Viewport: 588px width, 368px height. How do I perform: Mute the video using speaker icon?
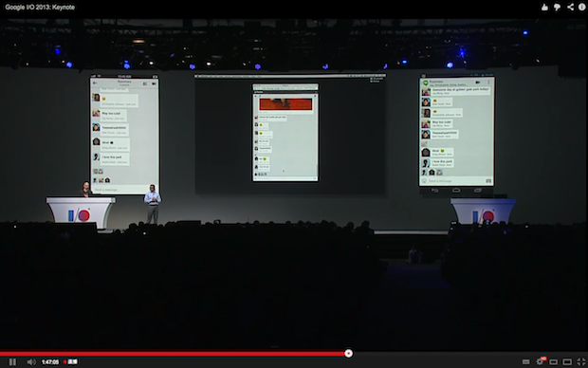pyautogui.click(x=31, y=361)
